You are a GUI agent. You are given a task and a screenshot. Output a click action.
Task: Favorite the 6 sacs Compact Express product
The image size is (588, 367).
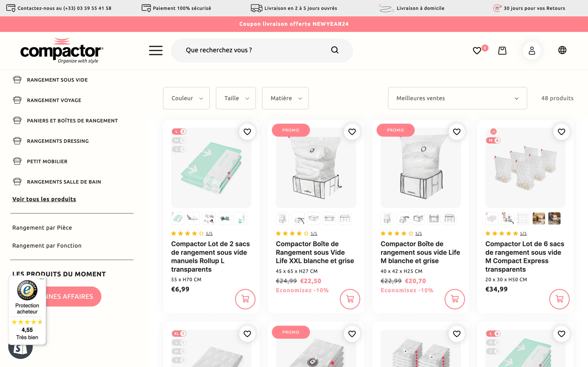[561, 132]
